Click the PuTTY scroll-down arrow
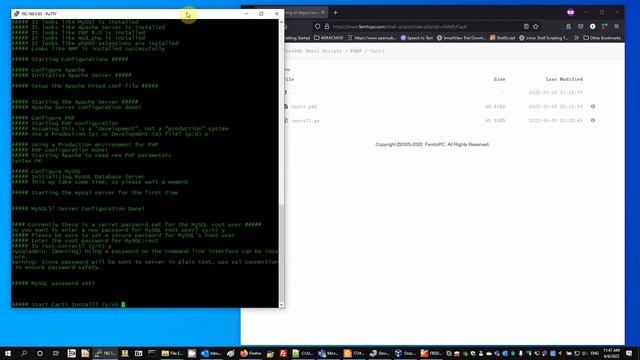Screen dimensions: 640x360 point(281,305)
